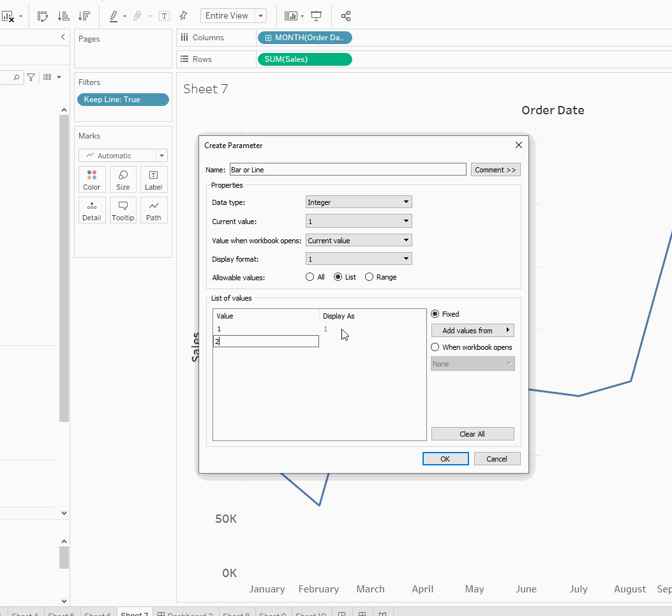
Task: Open the Detail mark card
Action: (92, 210)
